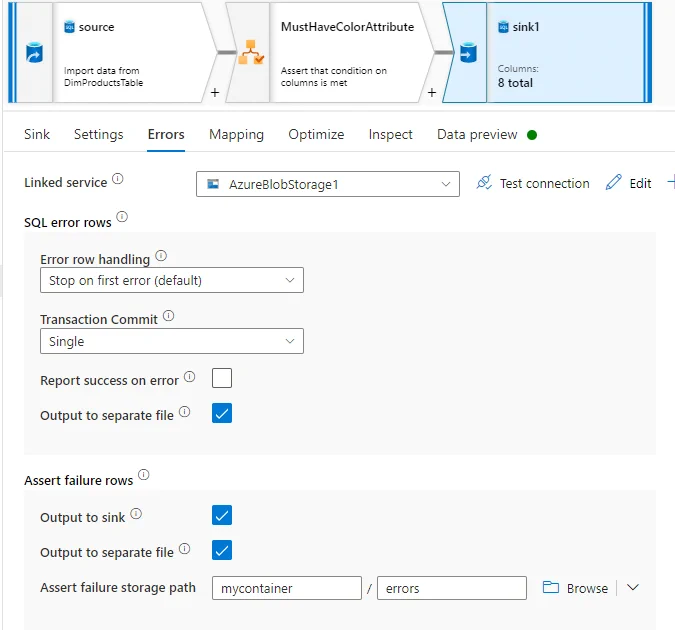
Task: Click the Error row handling info icon
Action: (x=161, y=256)
